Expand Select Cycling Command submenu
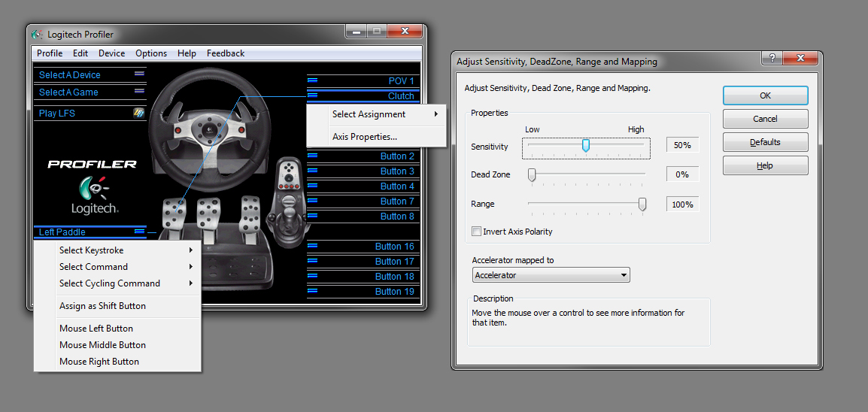Image resolution: width=868 pixels, height=412 pixels. pyautogui.click(x=117, y=283)
